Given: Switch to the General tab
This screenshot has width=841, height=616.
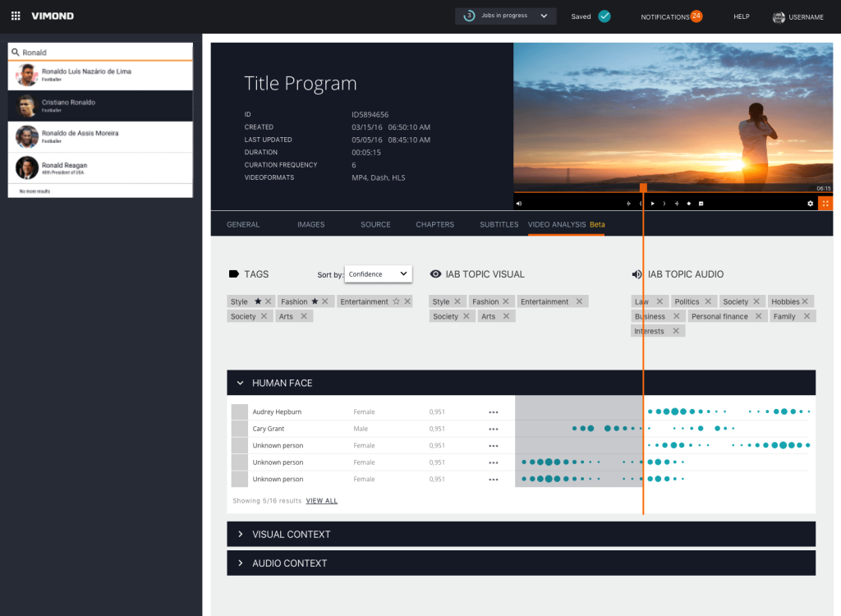Looking at the screenshot, I should (x=243, y=224).
